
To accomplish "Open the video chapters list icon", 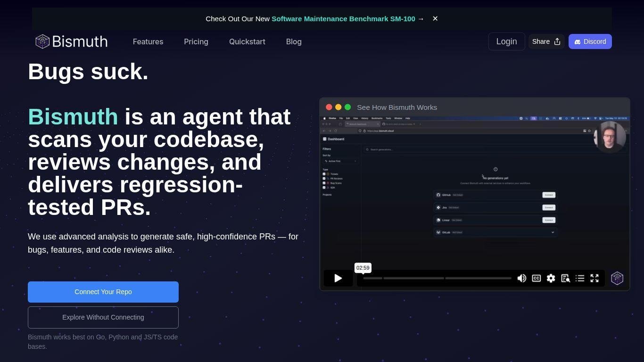I will click(x=580, y=278).
